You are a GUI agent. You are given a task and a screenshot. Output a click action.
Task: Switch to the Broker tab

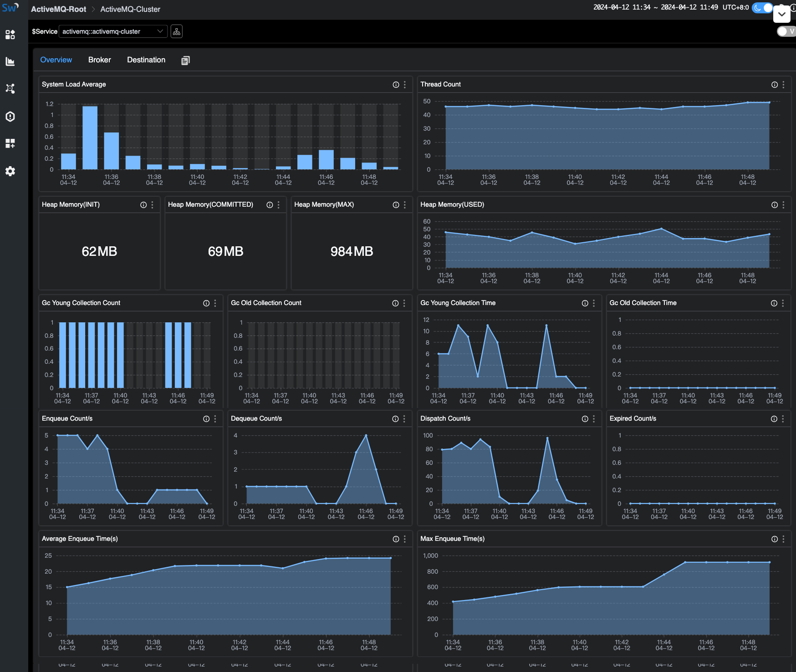99,60
